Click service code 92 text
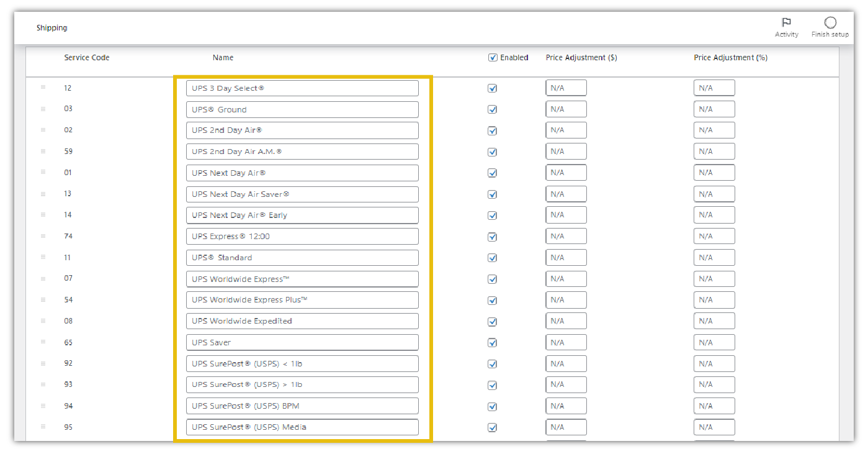This screenshot has height=454, width=868. tap(68, 363)
